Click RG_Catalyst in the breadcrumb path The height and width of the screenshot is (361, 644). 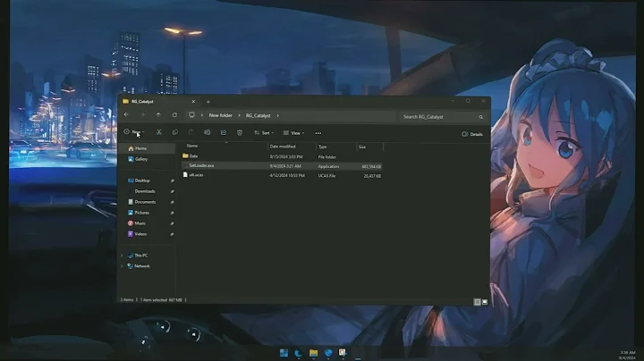point(258,115)
